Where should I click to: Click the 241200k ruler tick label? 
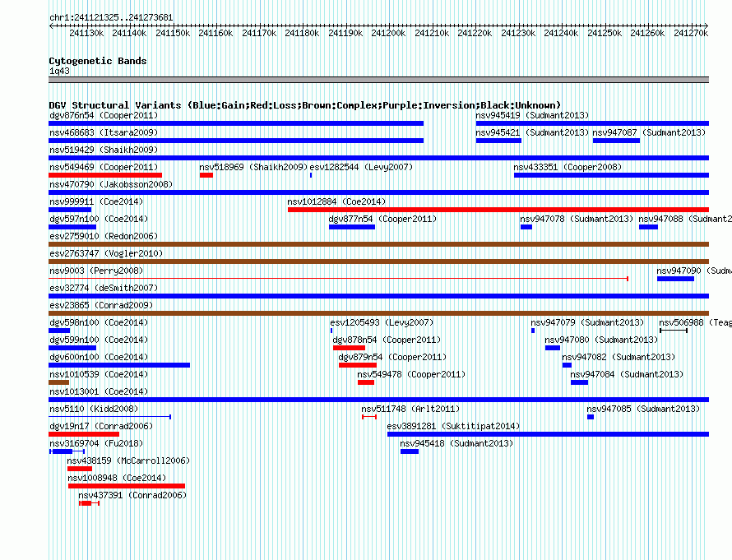(x=388, y=33)
